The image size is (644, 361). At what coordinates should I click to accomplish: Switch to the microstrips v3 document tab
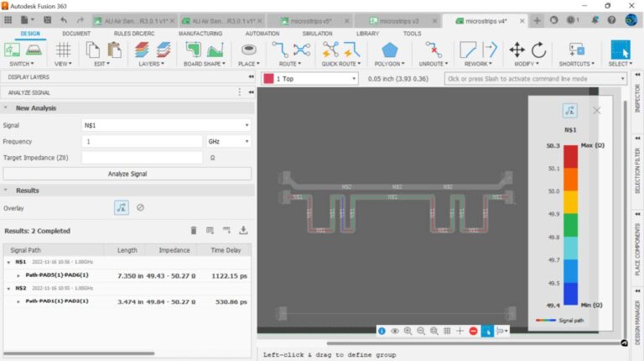[398, 20]
